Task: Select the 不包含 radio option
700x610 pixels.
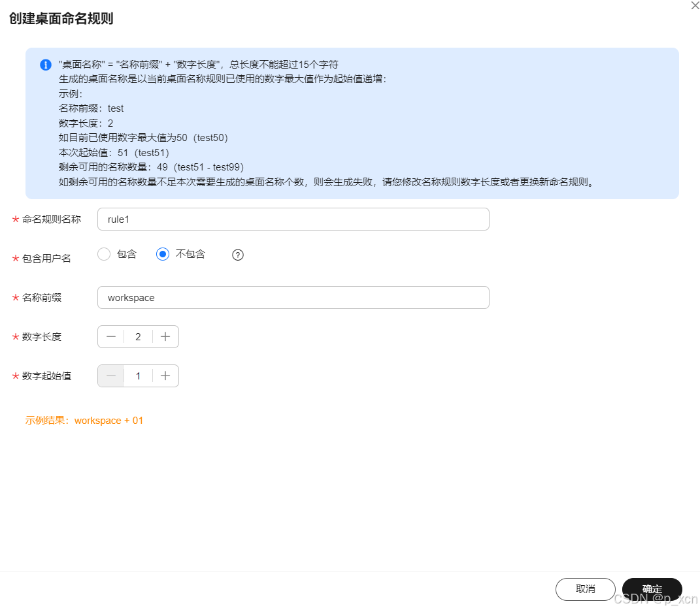Action: click(163, 254)
